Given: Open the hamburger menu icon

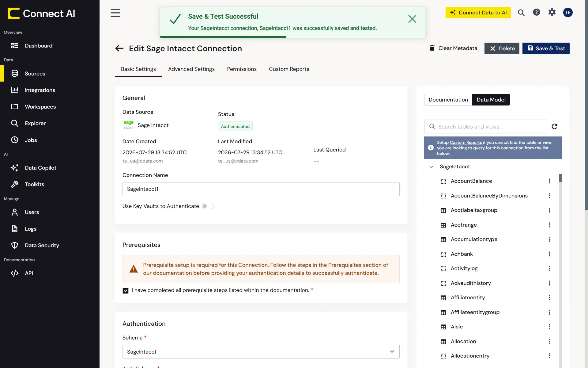Looking at the screenshot, I should click(x=115, y=13).
